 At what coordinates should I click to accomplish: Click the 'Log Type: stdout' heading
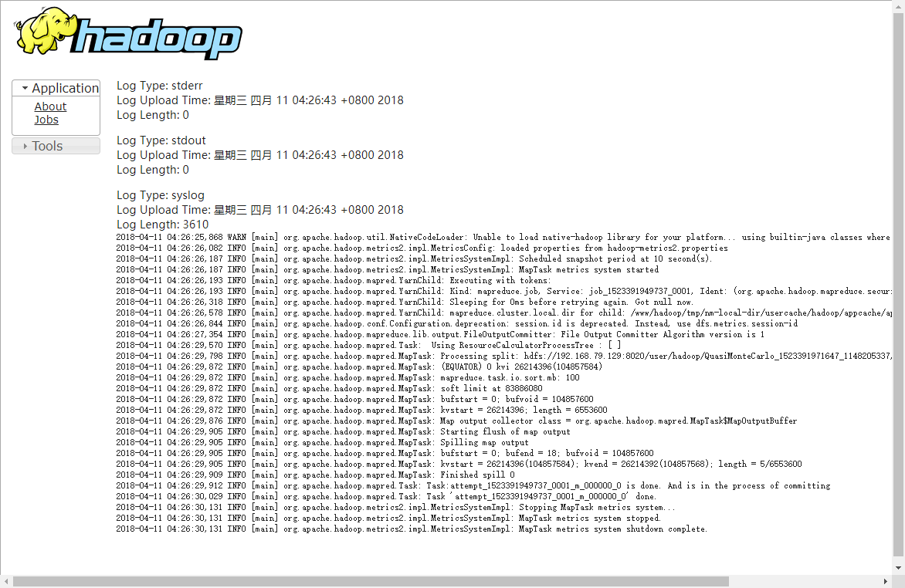point(161,140)
